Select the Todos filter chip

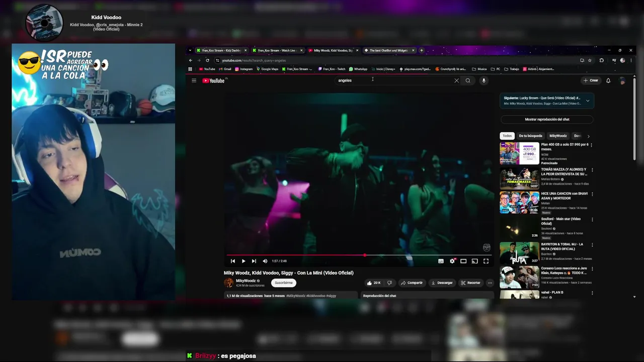coord(507,136)
